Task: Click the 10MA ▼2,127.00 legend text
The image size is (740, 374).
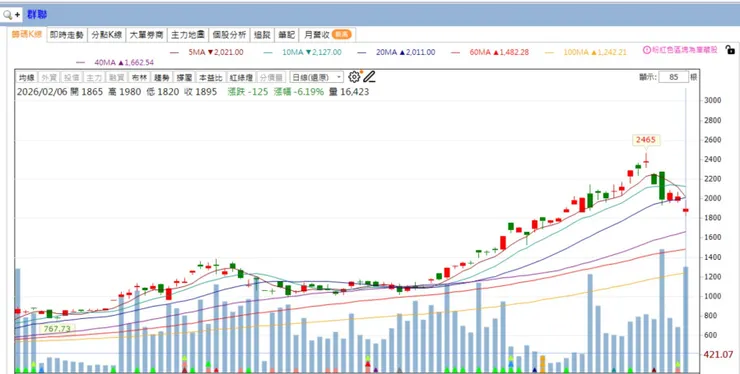Action: pos(311,52)
